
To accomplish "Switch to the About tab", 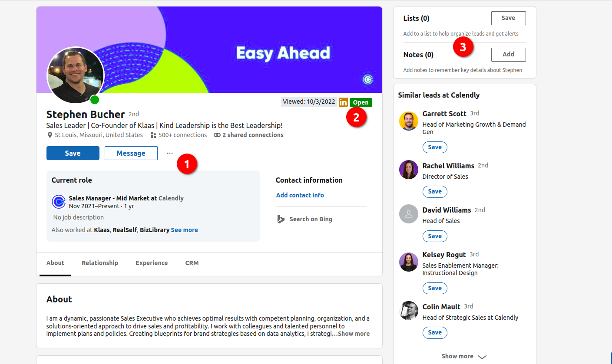I will click(55, 263).
